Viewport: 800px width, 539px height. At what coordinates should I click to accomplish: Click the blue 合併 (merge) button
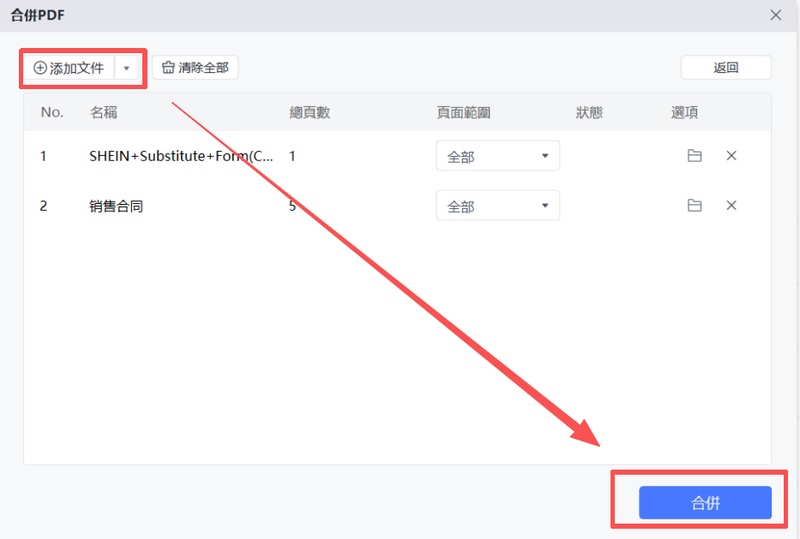705,503
